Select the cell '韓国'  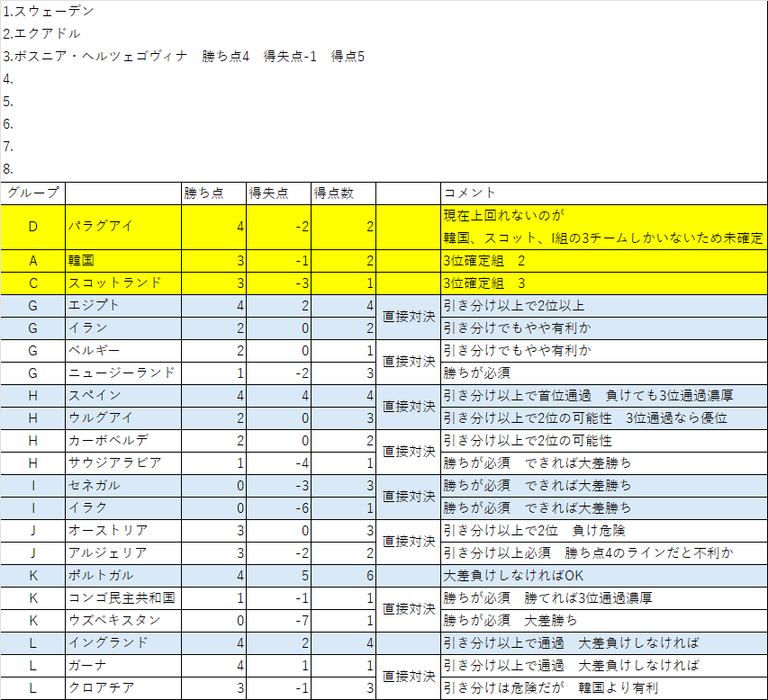click(123, 261)
